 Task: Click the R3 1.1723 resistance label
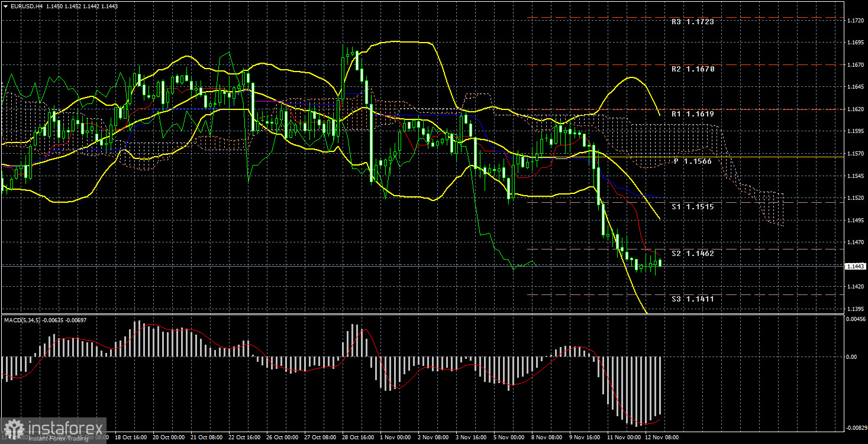click(693, 22)
